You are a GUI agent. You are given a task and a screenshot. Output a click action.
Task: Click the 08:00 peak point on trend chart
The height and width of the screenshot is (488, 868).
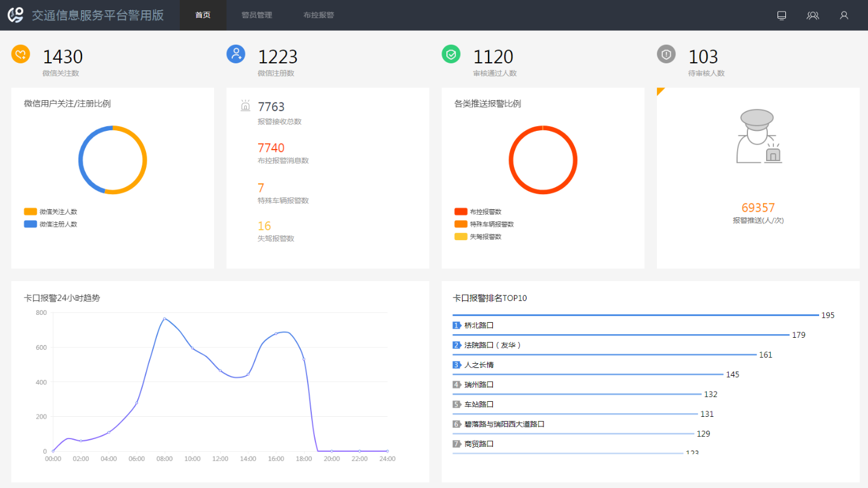click(164, 318)
